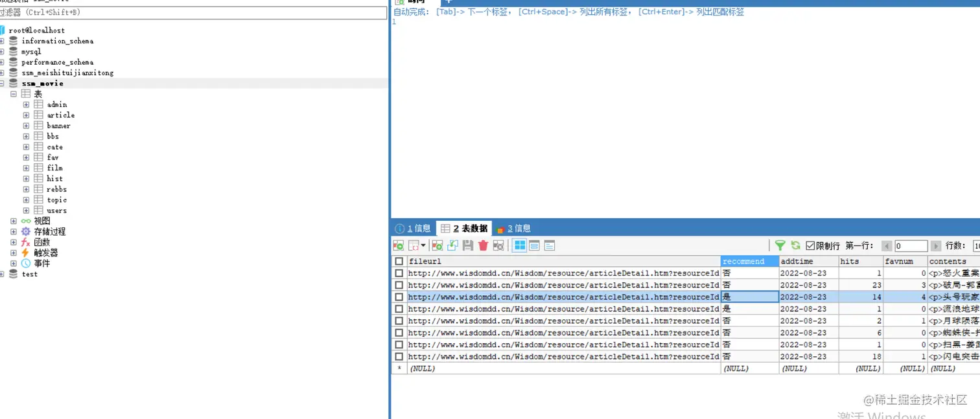Click the duplicate current row icon
The image size is (980, 419).
tap(452, 245)
